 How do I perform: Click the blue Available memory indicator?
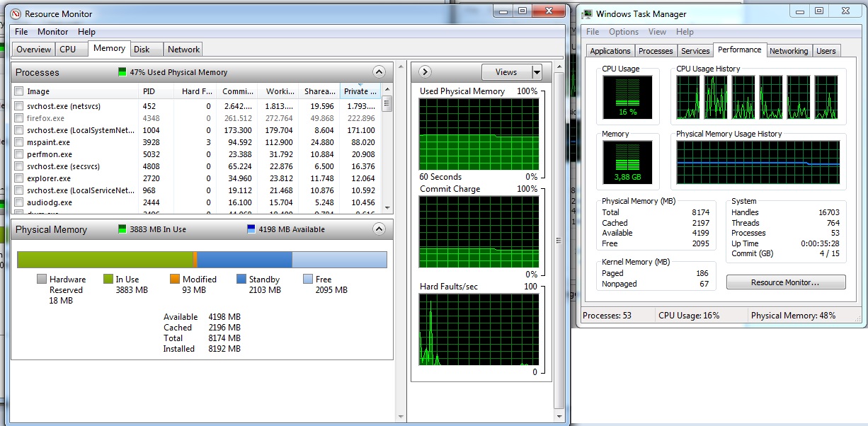[x=251, y=229]
